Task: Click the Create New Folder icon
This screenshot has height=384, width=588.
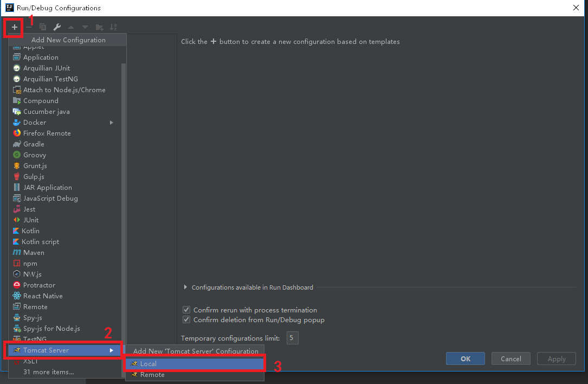Action: click(x=99, y=27)
